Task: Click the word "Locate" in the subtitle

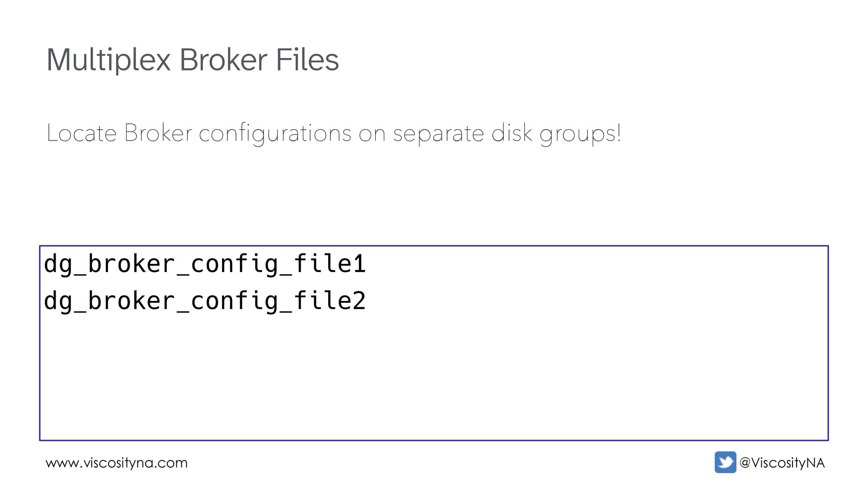Action: pyautogui.click(x=81, y=133)
